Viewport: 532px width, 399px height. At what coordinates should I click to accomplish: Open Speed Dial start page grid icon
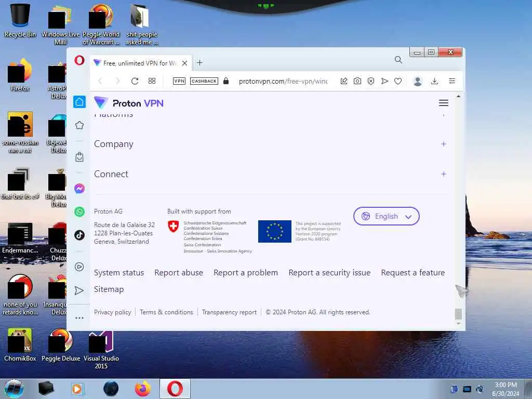[x=152, y=81]
